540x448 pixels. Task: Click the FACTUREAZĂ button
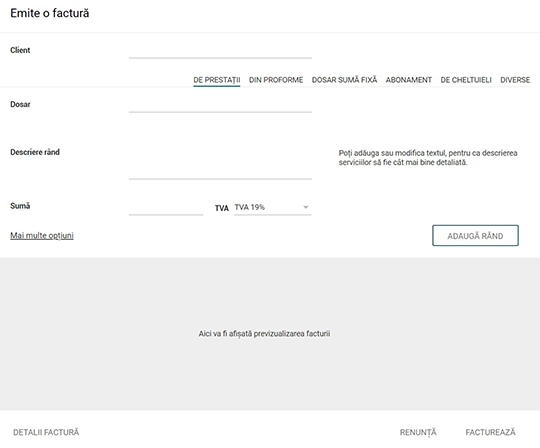click(x=490, y=432)
